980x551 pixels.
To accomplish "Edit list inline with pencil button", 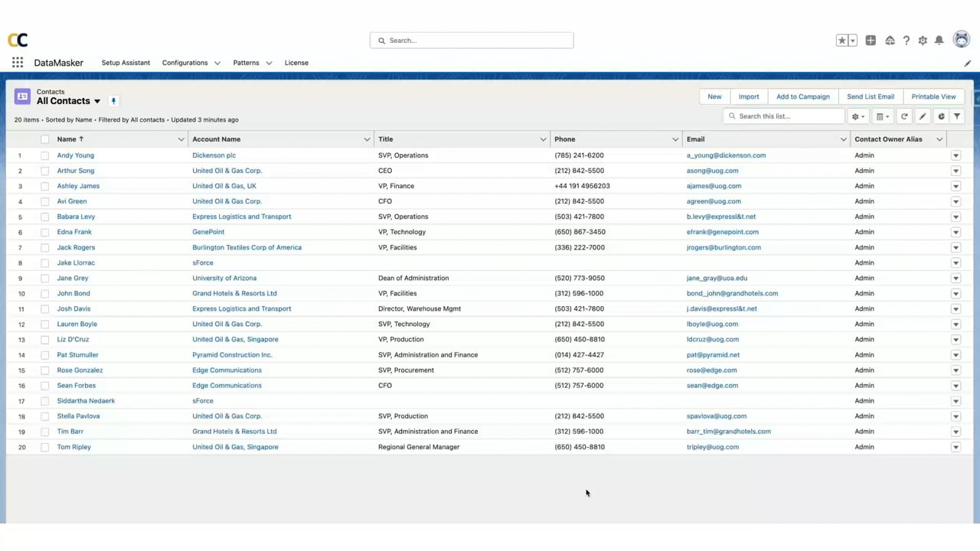I will click(x=923, y=116).
